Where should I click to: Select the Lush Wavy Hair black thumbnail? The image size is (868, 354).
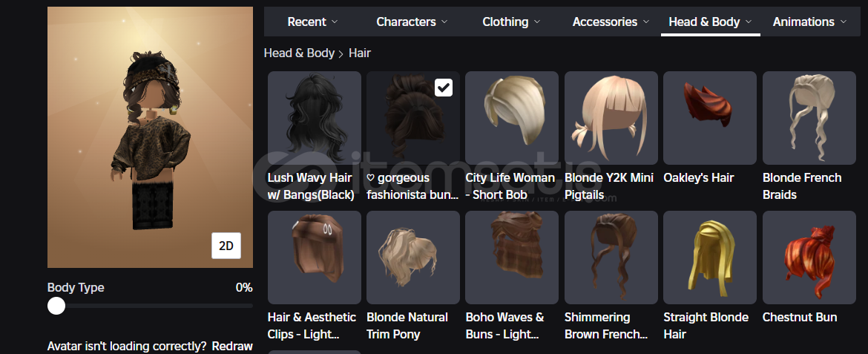coord(315,118)
